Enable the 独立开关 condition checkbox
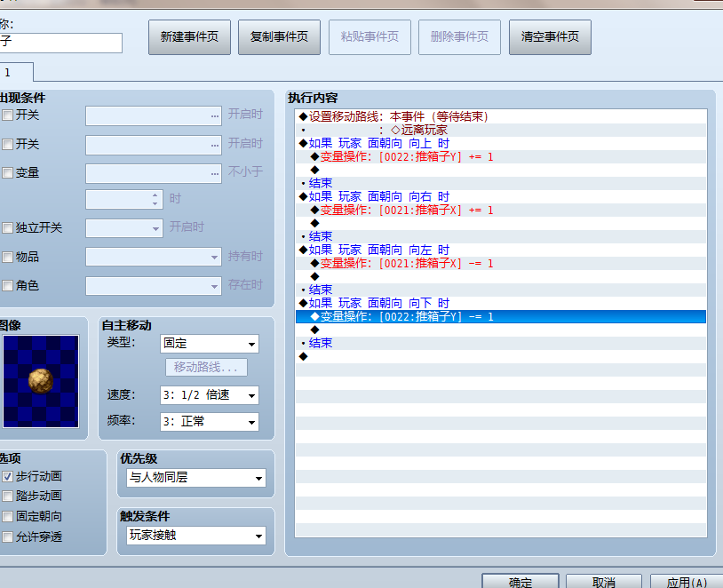Image resolution: width=723 pixels, height=588 pixels. pyautogui.click(x=7, y=227)
